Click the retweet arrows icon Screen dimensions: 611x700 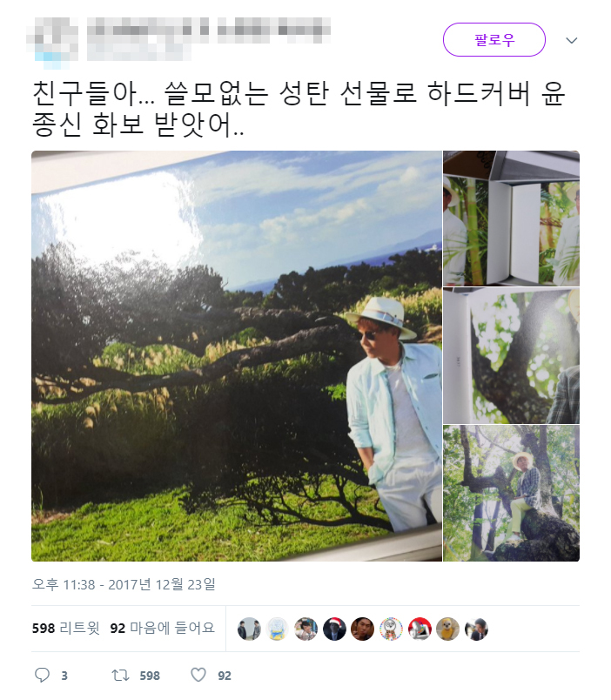120,675
